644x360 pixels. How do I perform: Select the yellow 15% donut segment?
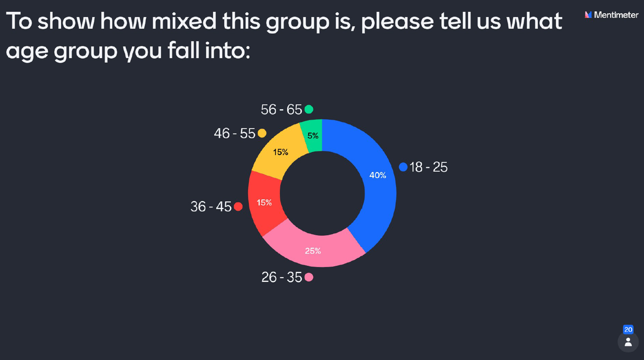pyautogui.click(x=280, y=153)
